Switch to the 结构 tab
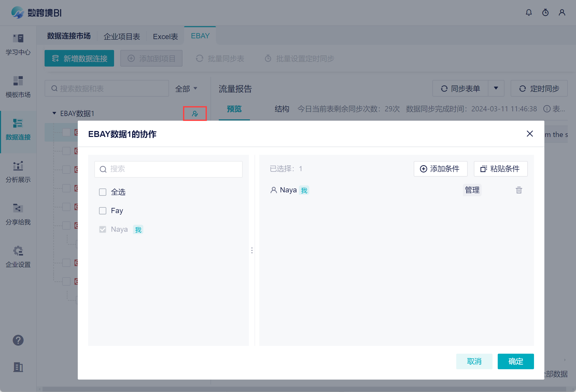 (282, 109)
